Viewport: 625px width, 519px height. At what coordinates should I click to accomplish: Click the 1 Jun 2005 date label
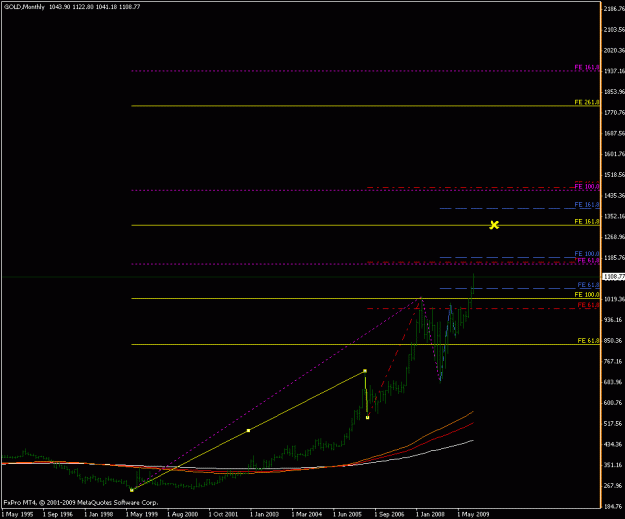pos(348,514)
